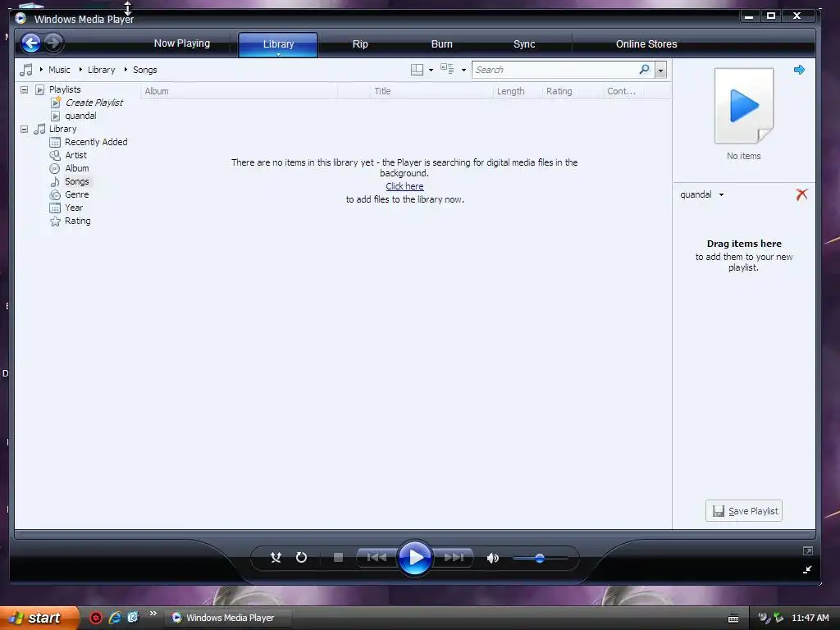This screenshot has width=840, height=630.
Task: Click the Stop button
Action: coord(338,558)
